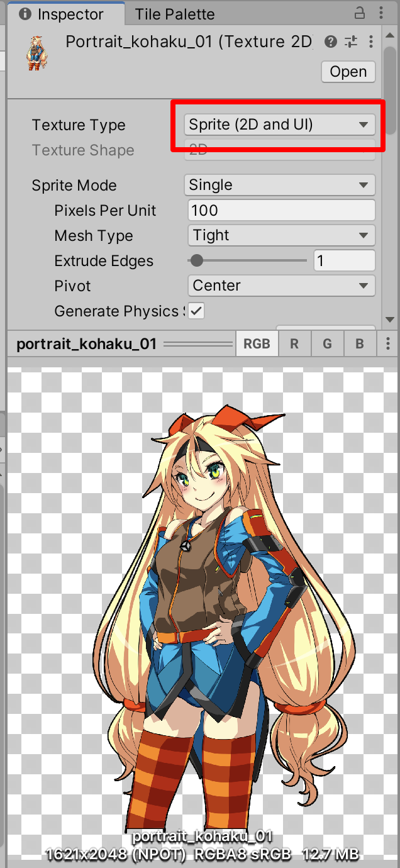Click the Extrude Edges value field
The image size is (400, 868).
point(345,260)
